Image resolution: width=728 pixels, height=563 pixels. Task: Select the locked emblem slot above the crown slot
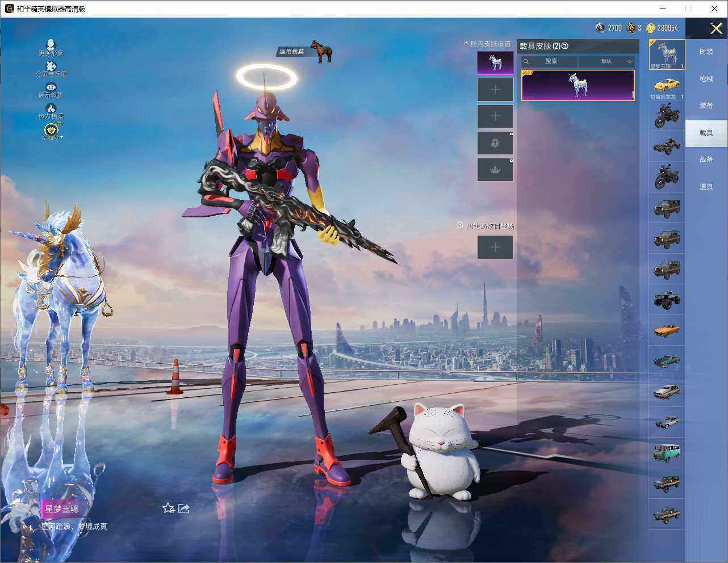(495, 143)
